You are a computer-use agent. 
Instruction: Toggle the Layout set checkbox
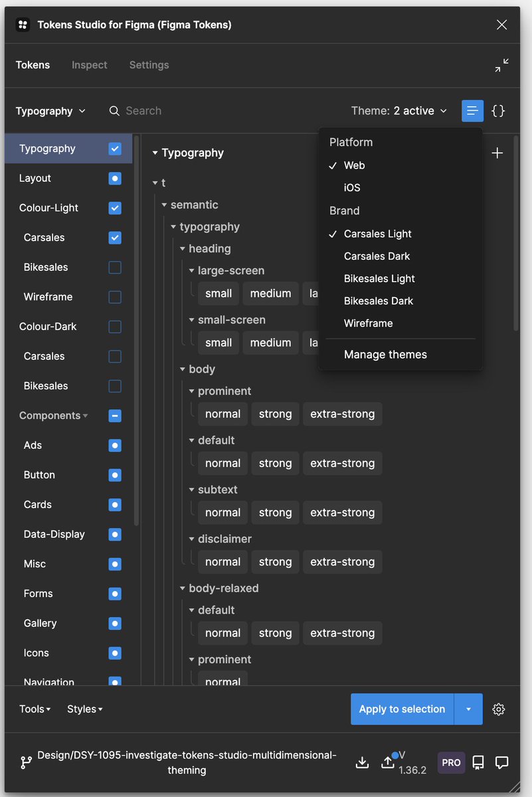tap(115, 179)
